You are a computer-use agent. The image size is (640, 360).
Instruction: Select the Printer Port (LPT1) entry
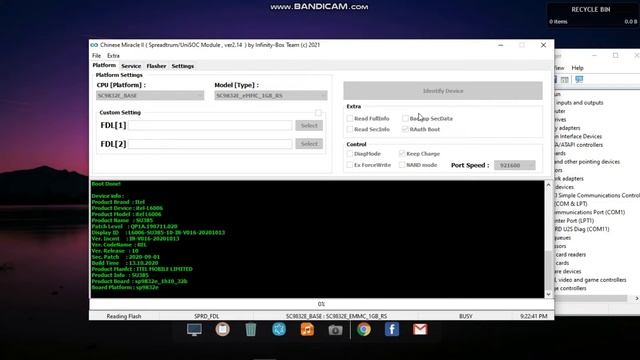click(x=574, y=220)
